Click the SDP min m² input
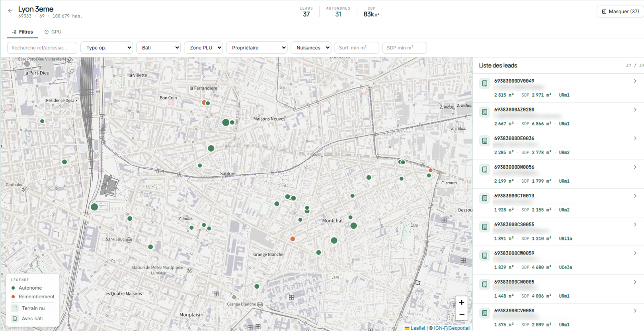The image size is (644, 331). pos(404,48)
